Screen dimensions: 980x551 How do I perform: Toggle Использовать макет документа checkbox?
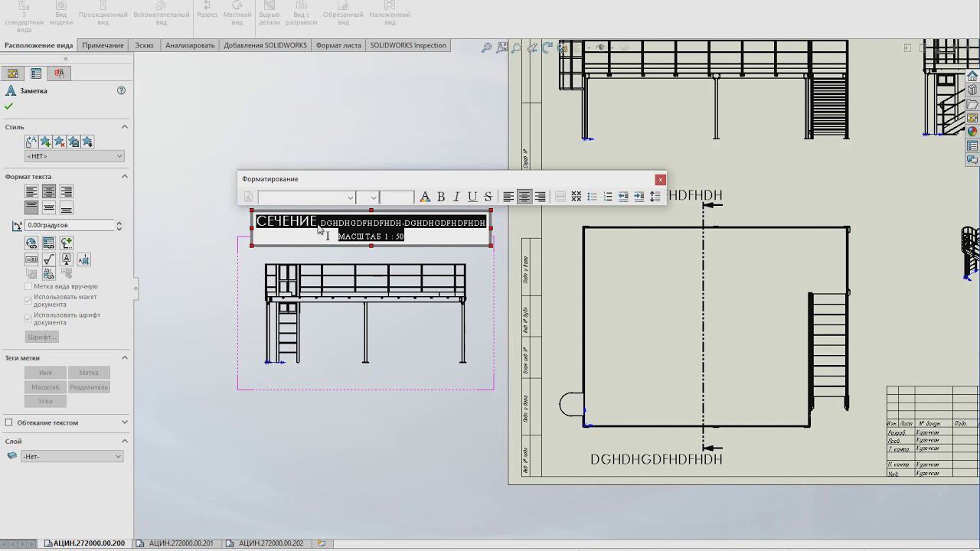(29, 300)
